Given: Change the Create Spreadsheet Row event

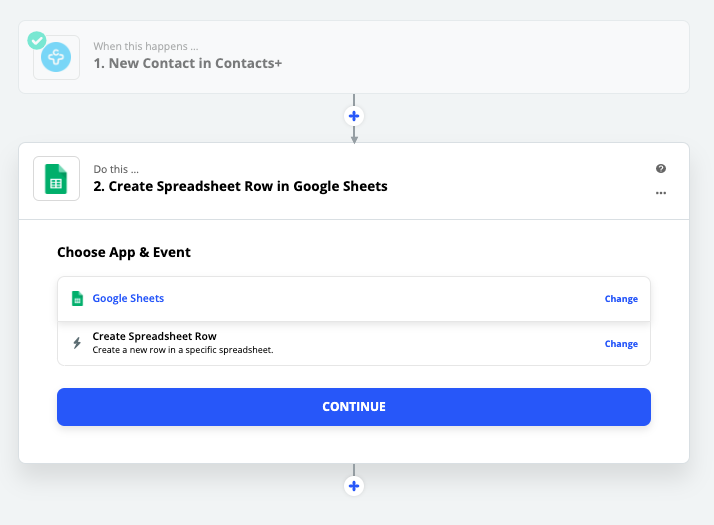Looking at the screenshot, I should (621, 344).
